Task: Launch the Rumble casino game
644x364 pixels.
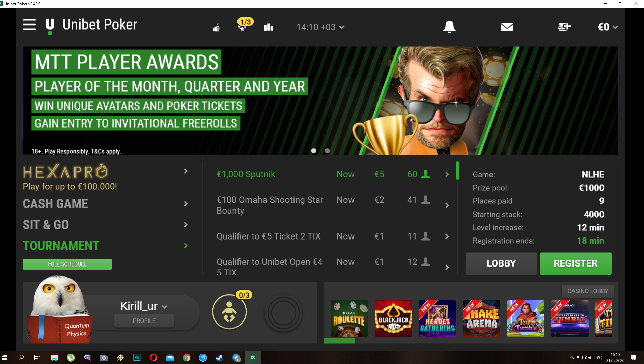Action: coord(569,318)
